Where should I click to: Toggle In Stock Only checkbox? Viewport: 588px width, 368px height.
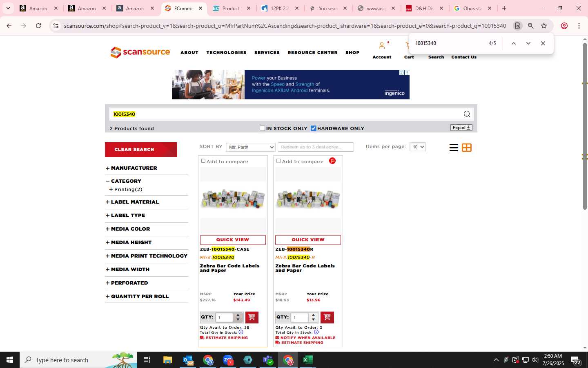(263, 128)
